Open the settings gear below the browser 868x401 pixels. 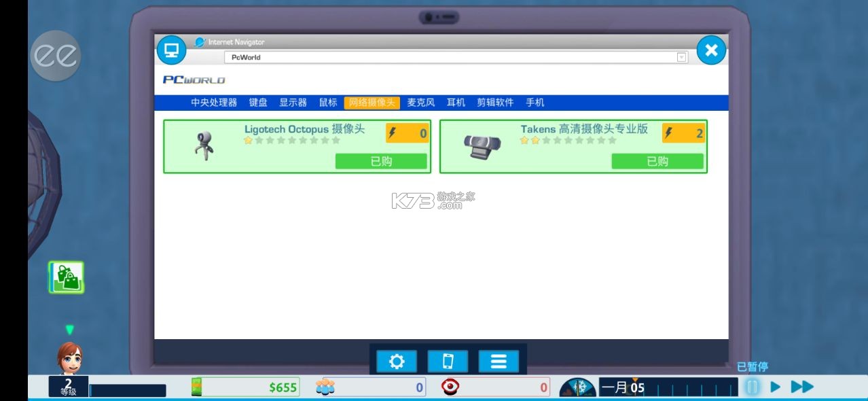click(x=397, y=361)
